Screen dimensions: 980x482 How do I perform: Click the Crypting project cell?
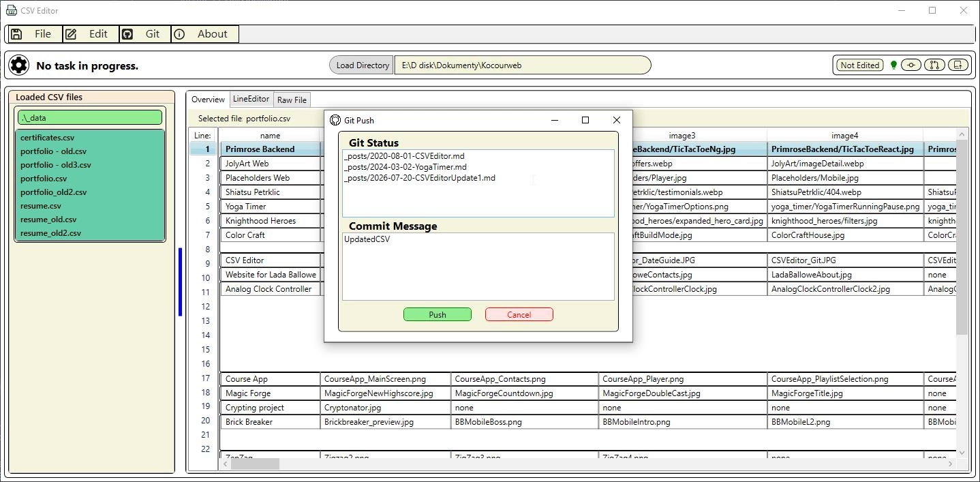point(271,408)
